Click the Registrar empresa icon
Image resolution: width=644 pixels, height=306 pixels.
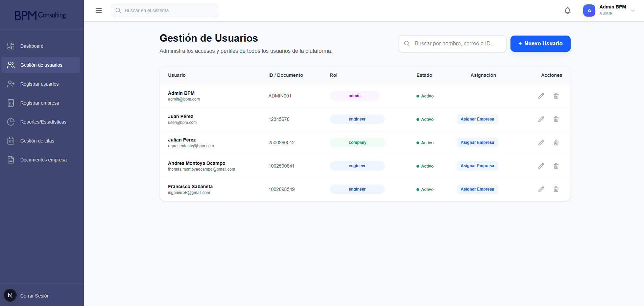pyautogui.click(x=11, y=103)
